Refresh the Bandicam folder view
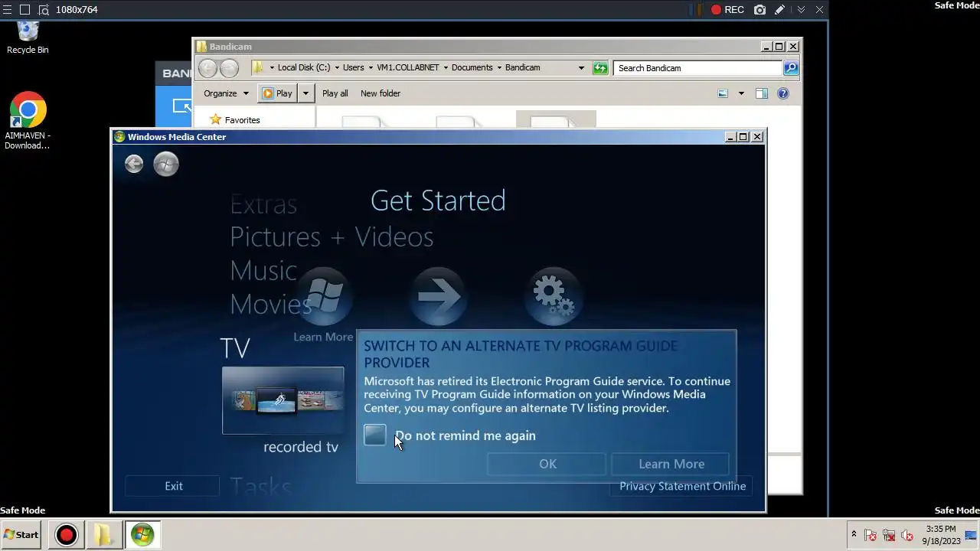 pyautogui.click(x=600, y=68)
